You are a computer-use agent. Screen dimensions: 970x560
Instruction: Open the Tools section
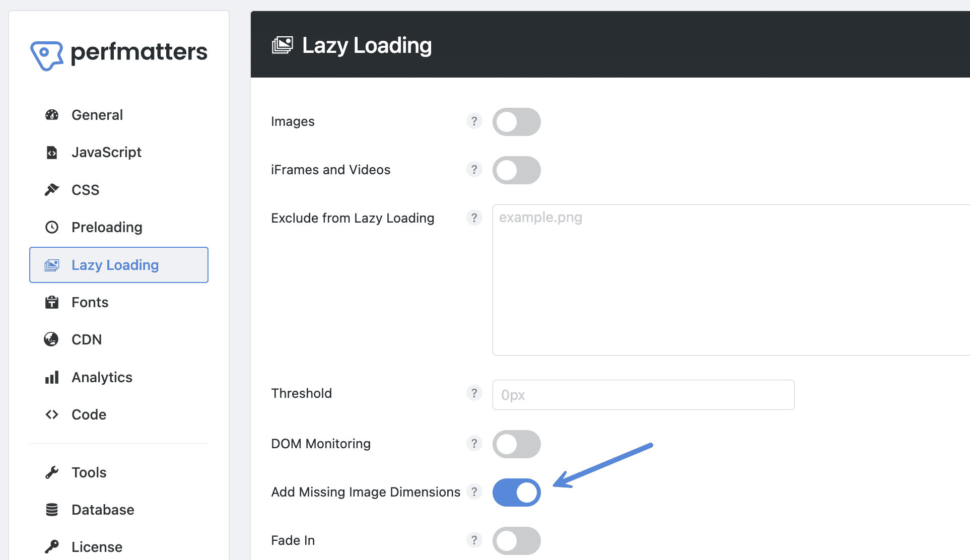[x=89, y=472]
